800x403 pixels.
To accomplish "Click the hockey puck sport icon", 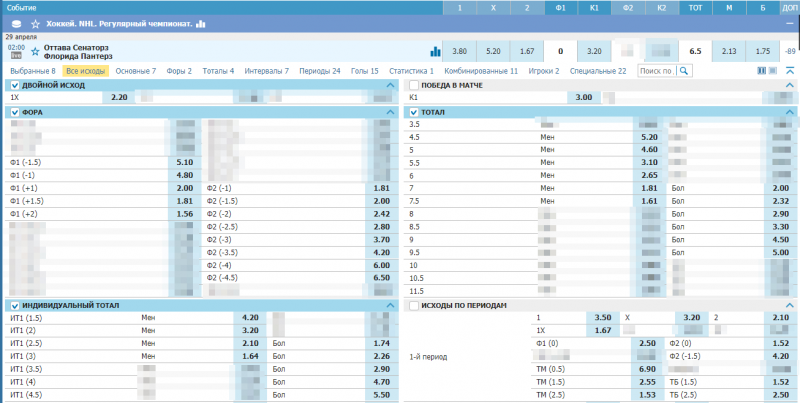I will pyautogui.click(x=14, y=23).
